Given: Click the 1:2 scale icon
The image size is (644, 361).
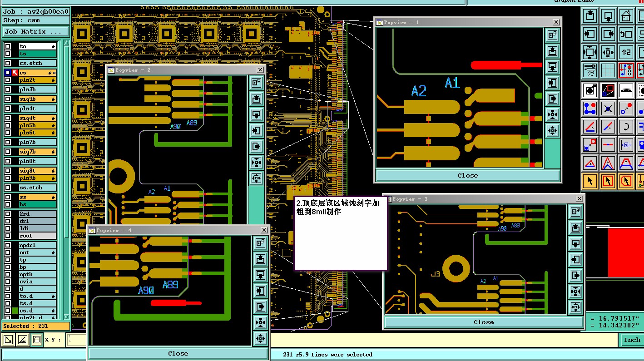Looking at the screenshot, I should (626, 52).
